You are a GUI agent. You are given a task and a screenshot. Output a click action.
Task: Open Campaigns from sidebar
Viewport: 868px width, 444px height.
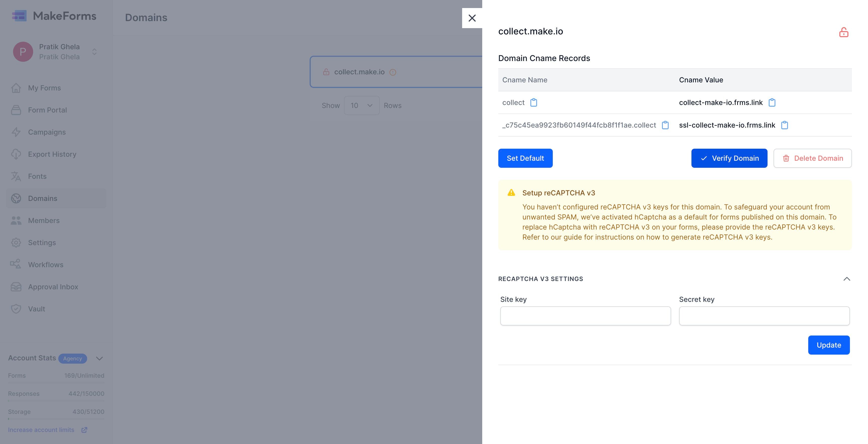pos(56,132)
